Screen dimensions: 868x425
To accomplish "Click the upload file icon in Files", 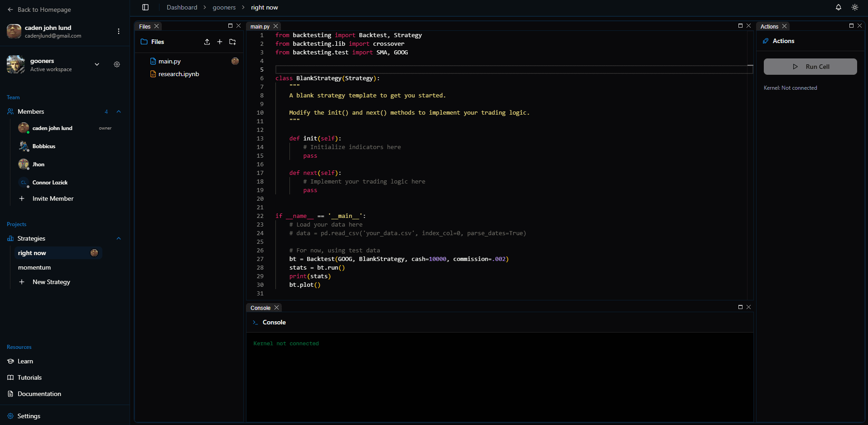I will (x=207, y=42).
